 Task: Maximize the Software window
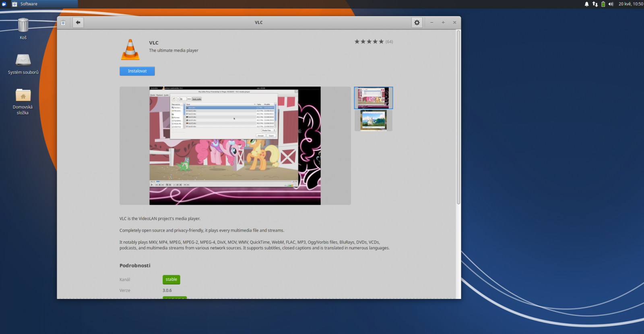(x=443, y=23)
